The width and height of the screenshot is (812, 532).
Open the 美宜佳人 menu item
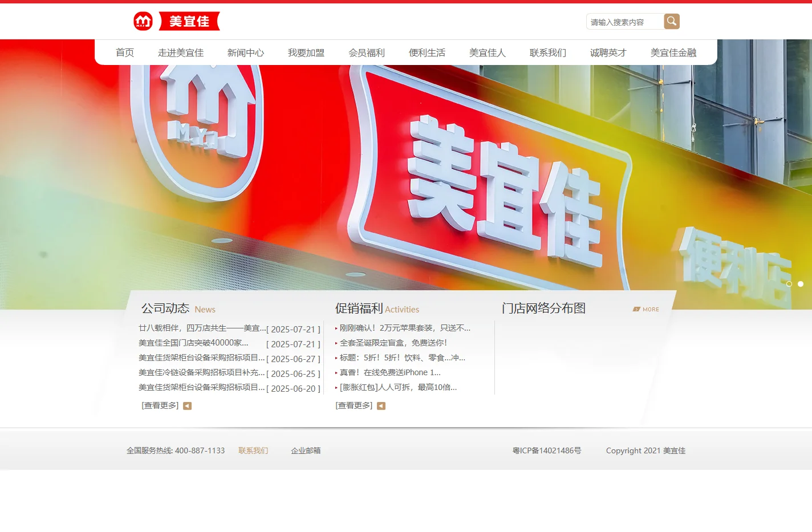(x=488, y=52)
